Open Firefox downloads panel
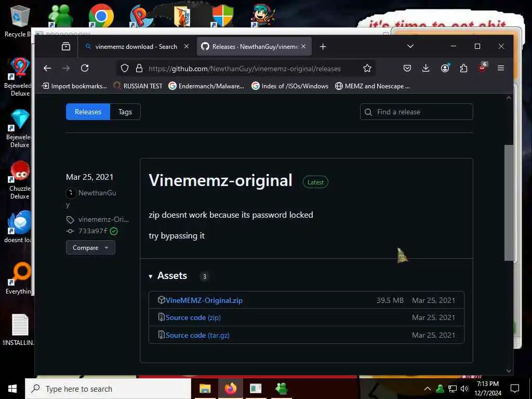Screen dimensions: 532x399 (426, 68)
